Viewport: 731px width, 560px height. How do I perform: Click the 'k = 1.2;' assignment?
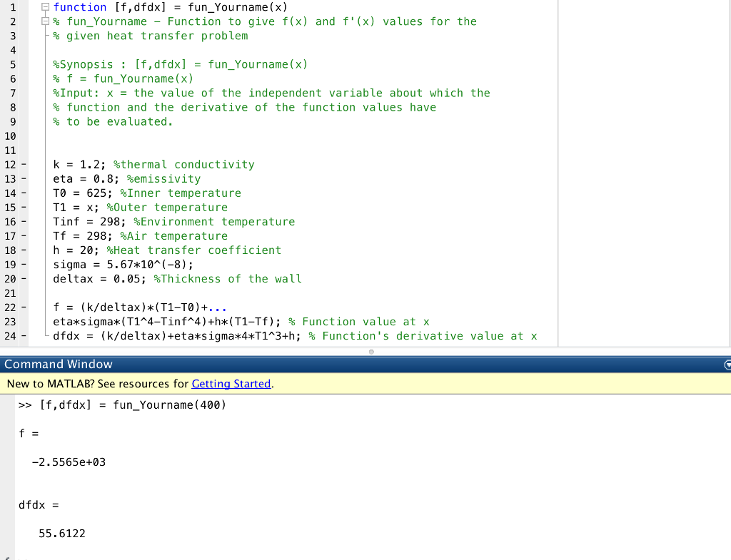[x=79, y=165]
